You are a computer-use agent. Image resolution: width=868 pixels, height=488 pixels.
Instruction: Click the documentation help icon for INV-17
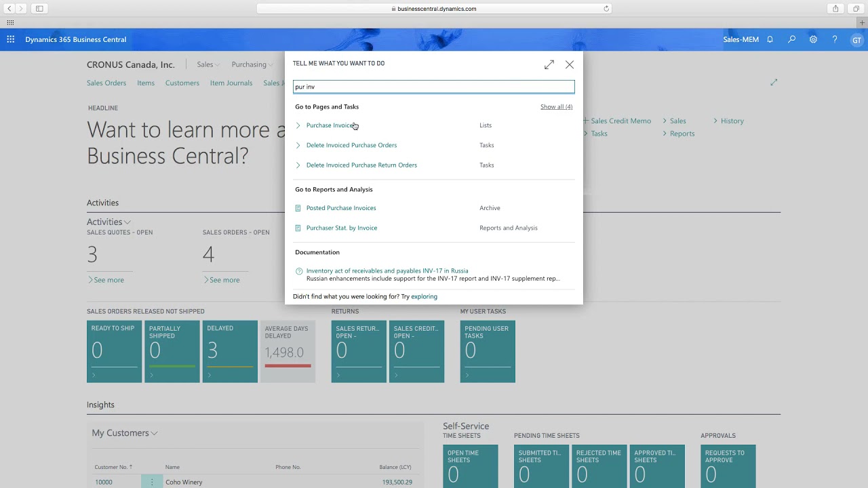[298, 271]
